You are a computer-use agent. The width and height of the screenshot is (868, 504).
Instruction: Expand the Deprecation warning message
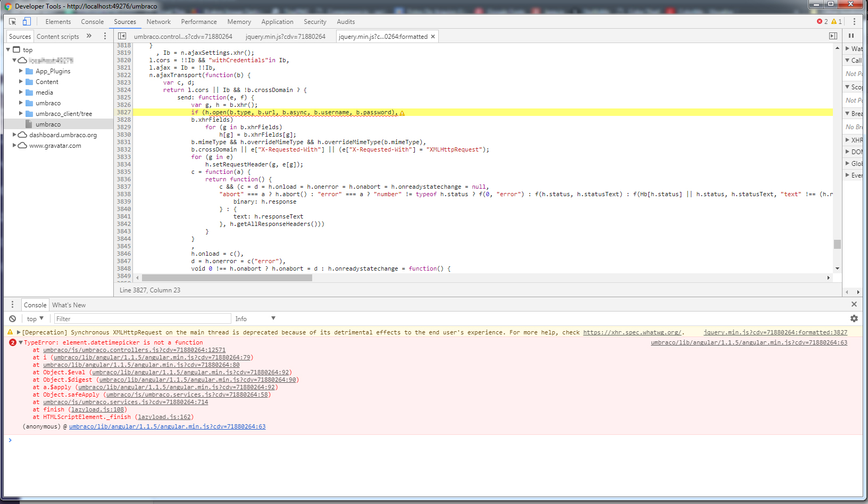19,332
